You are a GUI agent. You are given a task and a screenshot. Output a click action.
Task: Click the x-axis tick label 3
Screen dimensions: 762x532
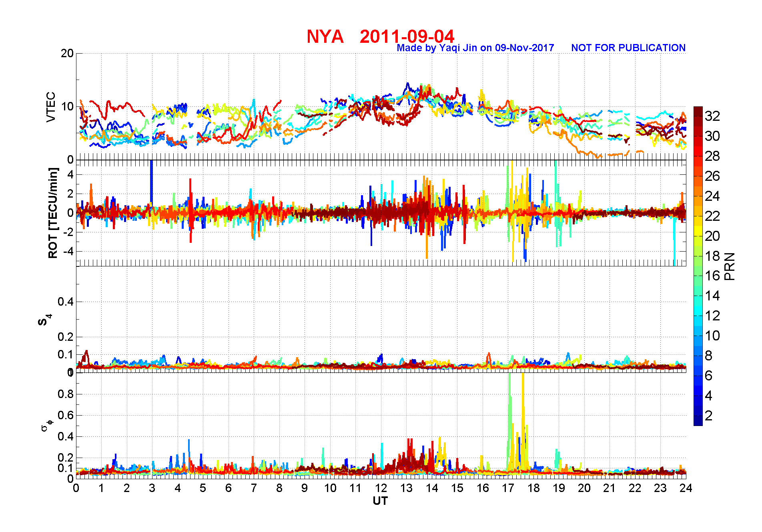pos(152,488)
